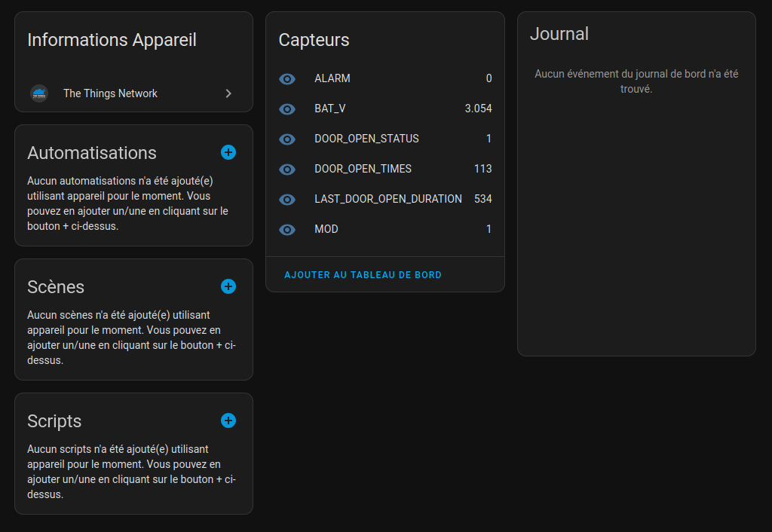Click the Capteurs card heading
772x532 pixels.
click(x=314, y=40)
